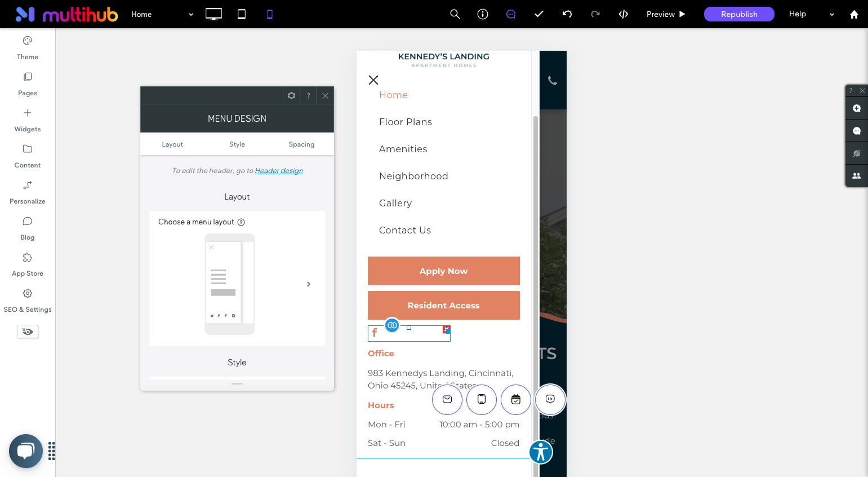The image size is (868, 477).
Task: Toggle the hidden elements eye button
Action: (x=28, y=332)
